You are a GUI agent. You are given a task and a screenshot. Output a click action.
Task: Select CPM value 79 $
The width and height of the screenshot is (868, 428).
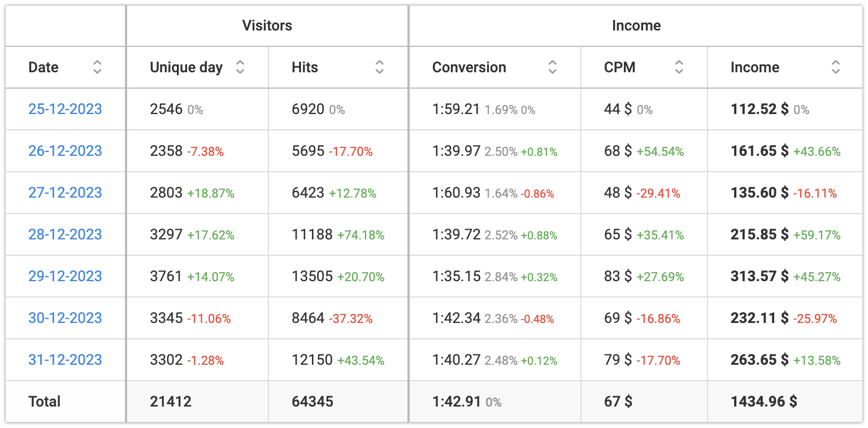coord(618,360)
